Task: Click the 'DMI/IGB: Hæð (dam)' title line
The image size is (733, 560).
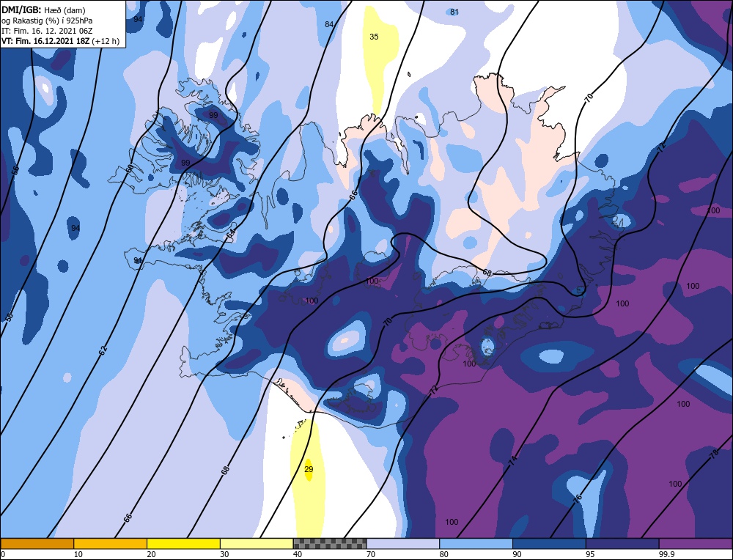Action: click(43, 10)
